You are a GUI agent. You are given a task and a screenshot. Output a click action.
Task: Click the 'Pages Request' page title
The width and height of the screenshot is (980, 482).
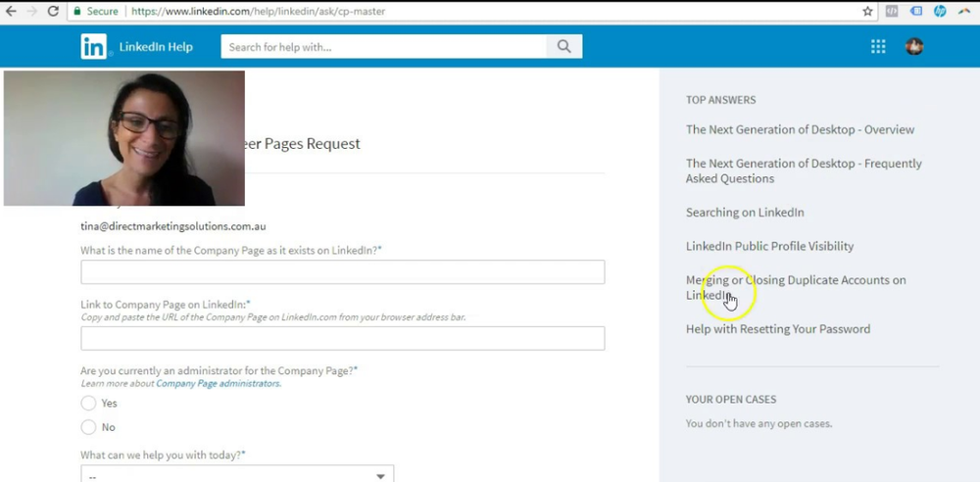[303, 143]
